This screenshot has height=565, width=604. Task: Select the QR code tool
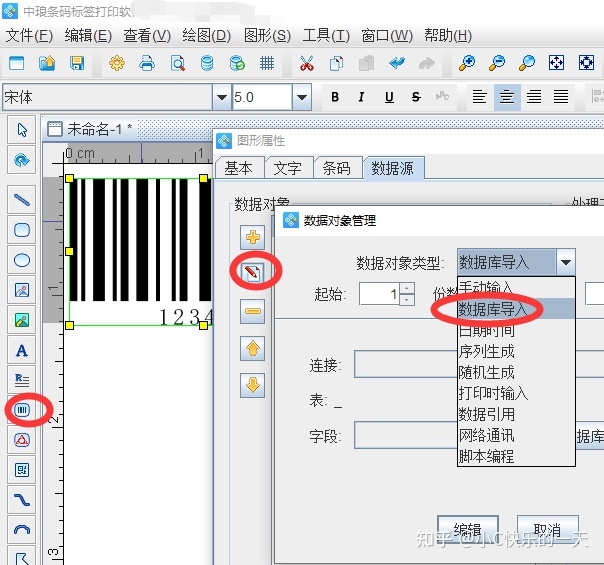pos(22,470)
